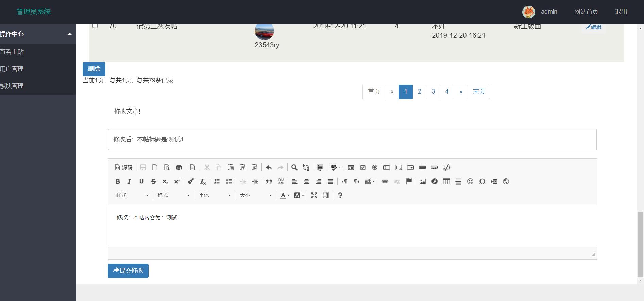
Task: Justify the text
Action: pyautogui.click(x=331, y=181)
